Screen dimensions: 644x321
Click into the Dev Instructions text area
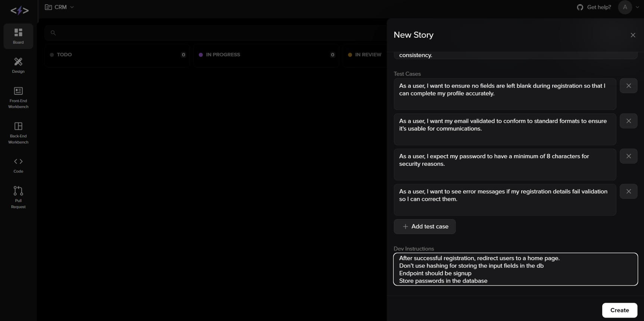coord(515,269)
